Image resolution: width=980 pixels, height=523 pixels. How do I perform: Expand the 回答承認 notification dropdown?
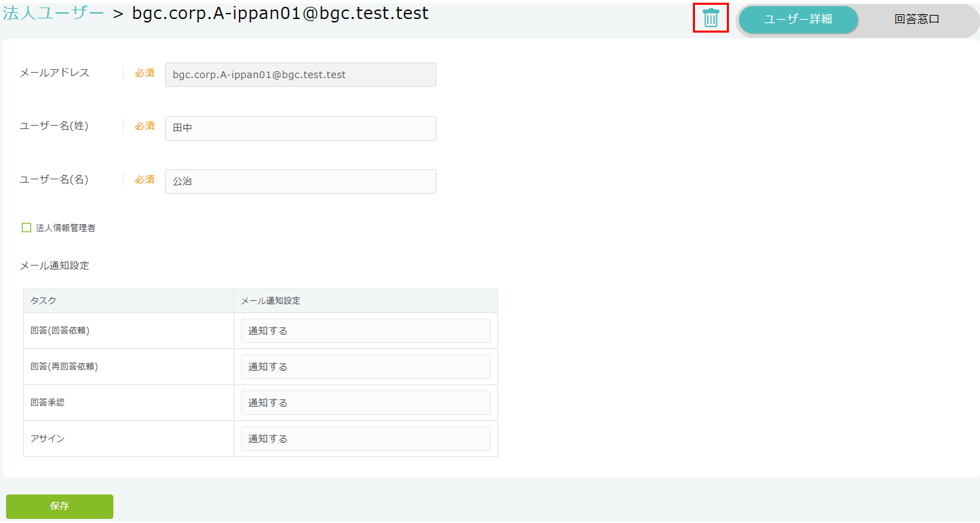365,403
